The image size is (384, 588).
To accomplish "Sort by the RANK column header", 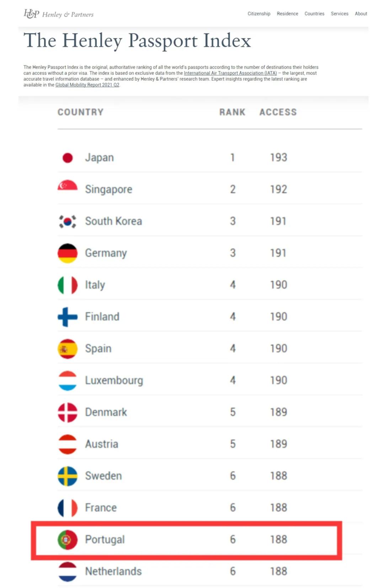I will pos(232,112).
